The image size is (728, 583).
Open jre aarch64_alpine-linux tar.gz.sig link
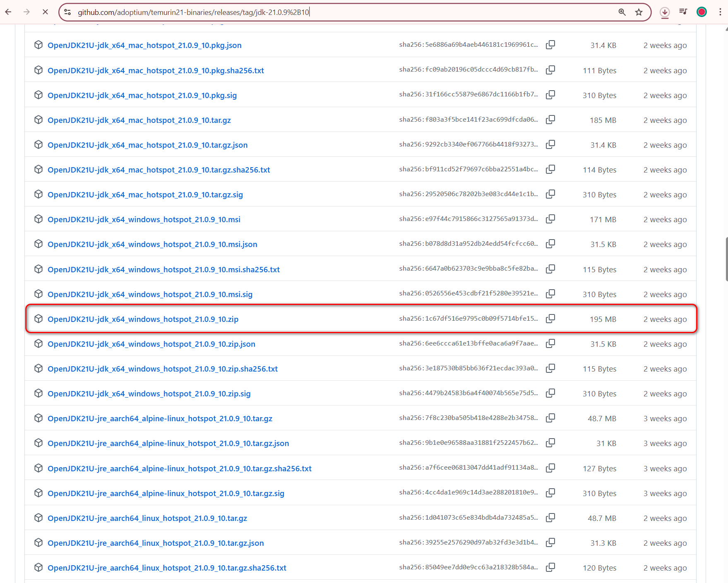coord(166,494)
